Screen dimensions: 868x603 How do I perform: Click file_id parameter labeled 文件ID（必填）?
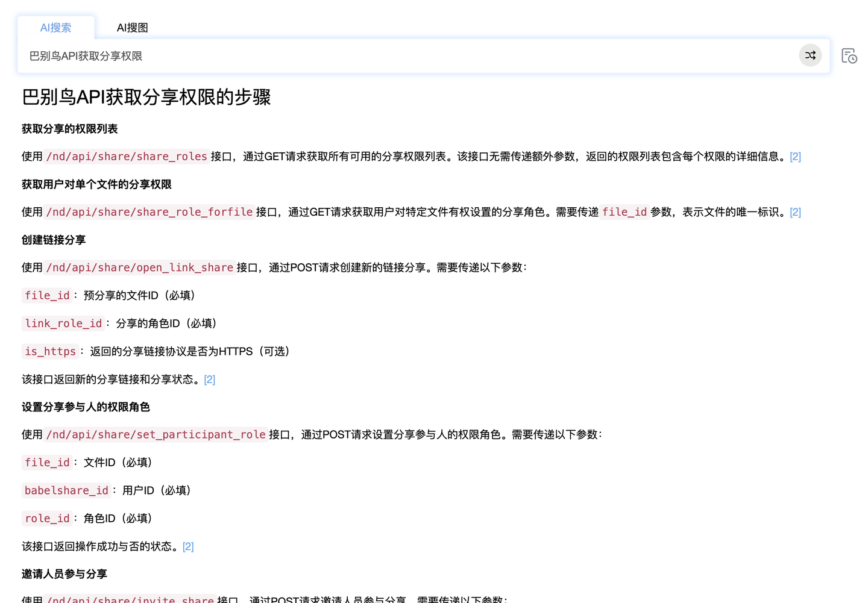[47, 463]
